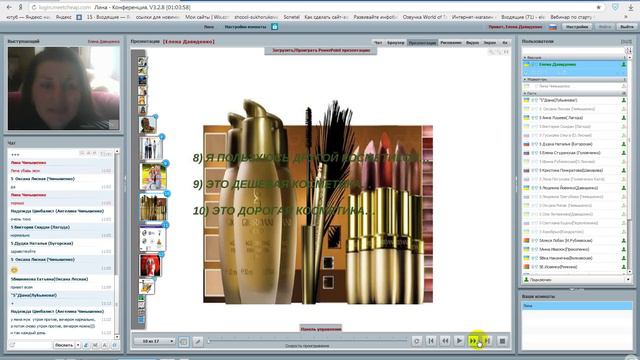Select the cosmetics slide thumbnail
The image size is (640, 360).
pos(153,207)
